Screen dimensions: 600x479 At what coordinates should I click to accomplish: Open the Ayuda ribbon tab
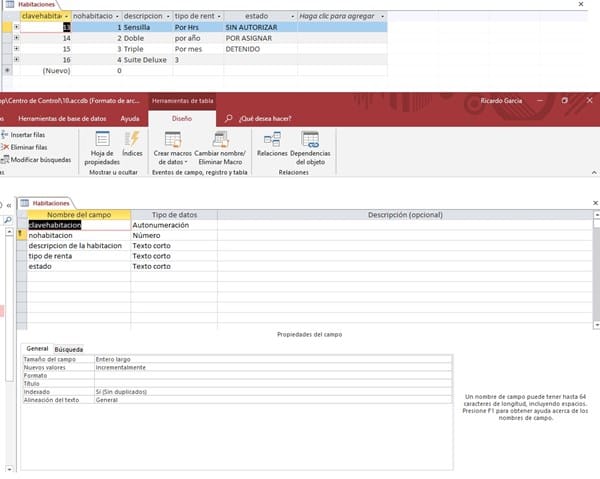[x=130, y=118]
